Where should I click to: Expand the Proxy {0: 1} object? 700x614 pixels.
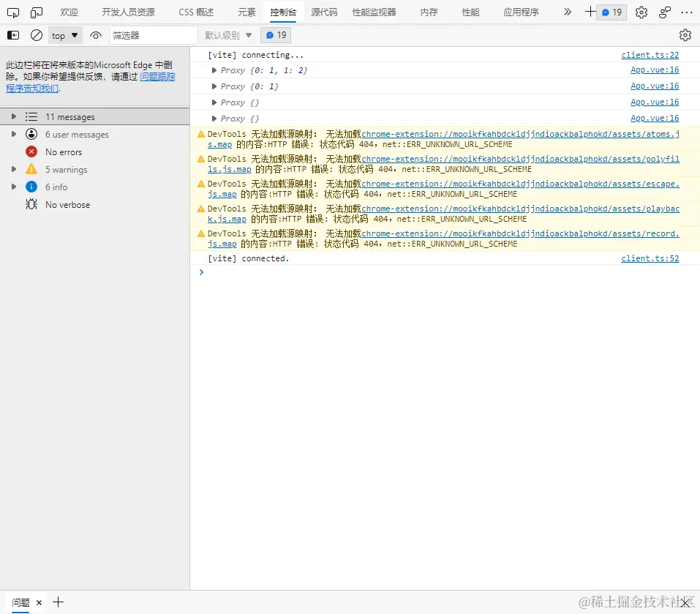pyautogui.click(x=214, y=86)
